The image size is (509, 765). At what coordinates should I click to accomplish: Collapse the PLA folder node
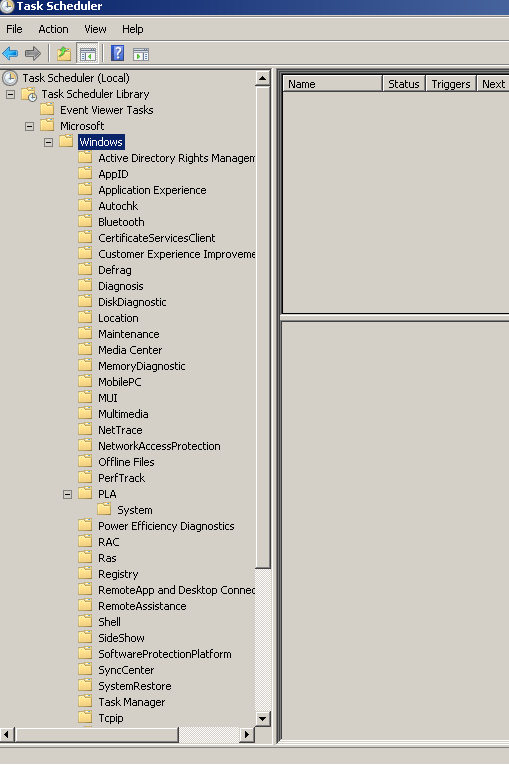point(67,494)
